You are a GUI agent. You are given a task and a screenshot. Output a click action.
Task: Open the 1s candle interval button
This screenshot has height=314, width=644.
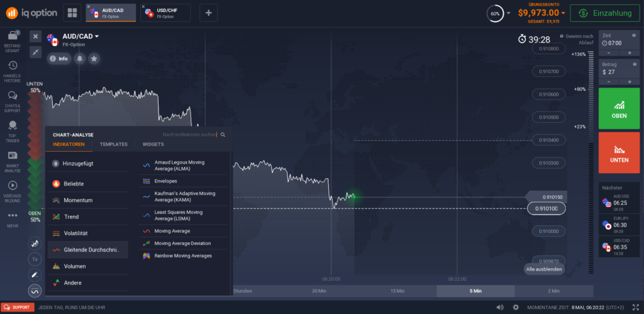(35, 259)
